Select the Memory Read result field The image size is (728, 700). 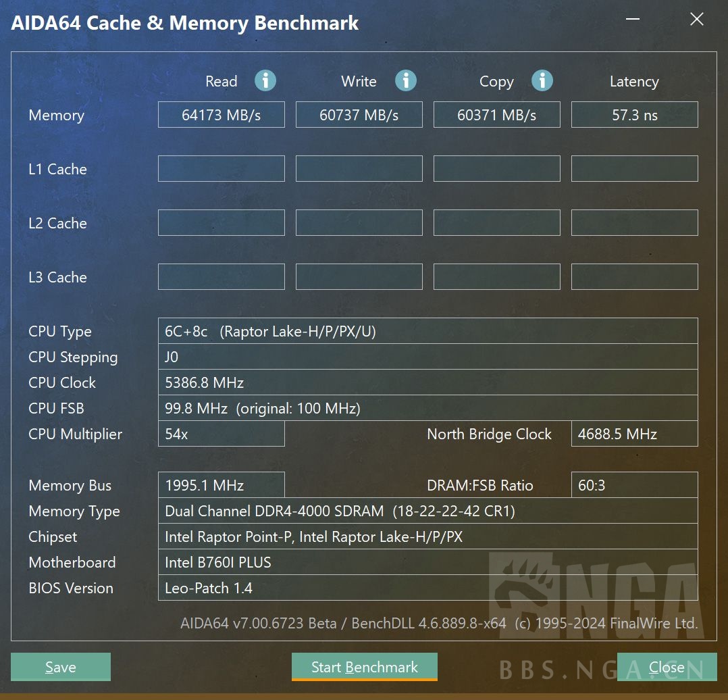221,115
